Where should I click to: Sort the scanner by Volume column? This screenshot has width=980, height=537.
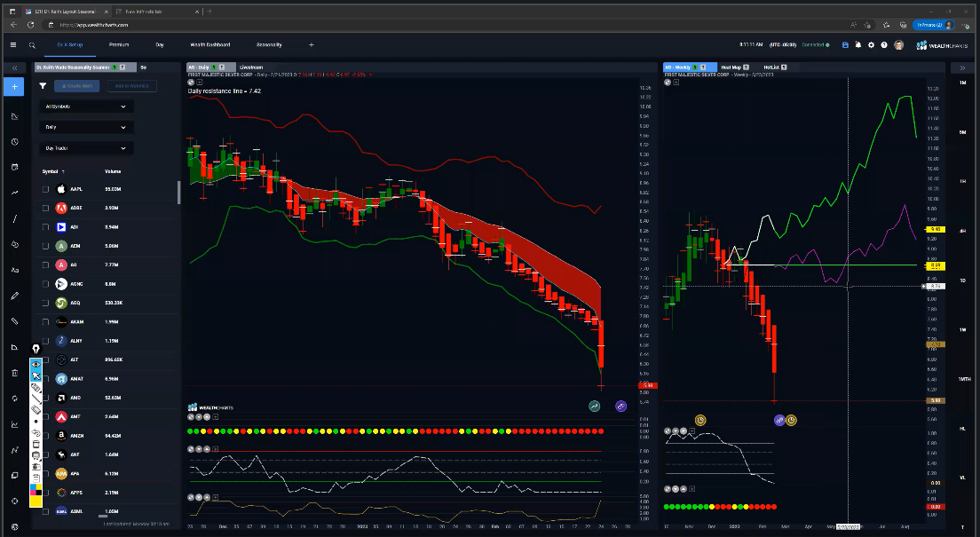(113, 171)
